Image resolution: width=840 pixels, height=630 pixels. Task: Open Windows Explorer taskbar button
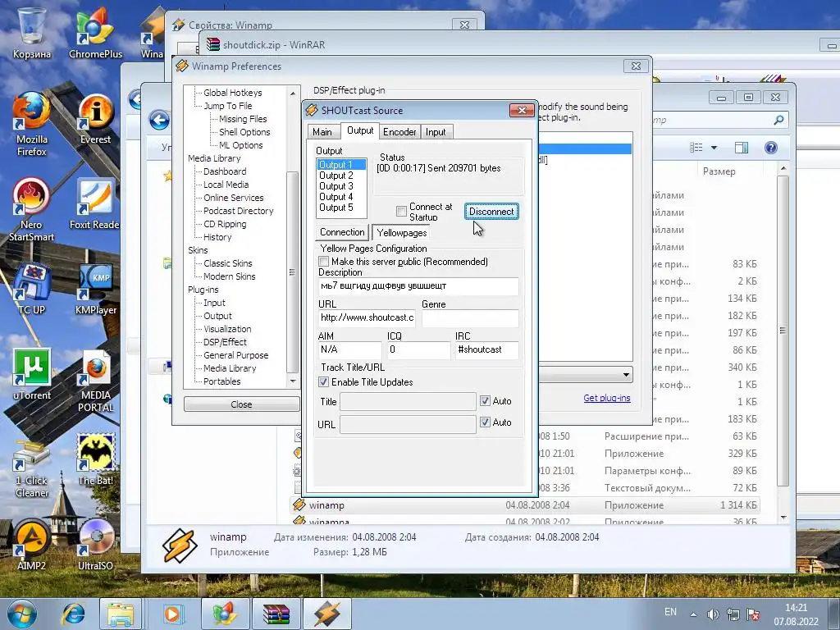coord(121,614)
